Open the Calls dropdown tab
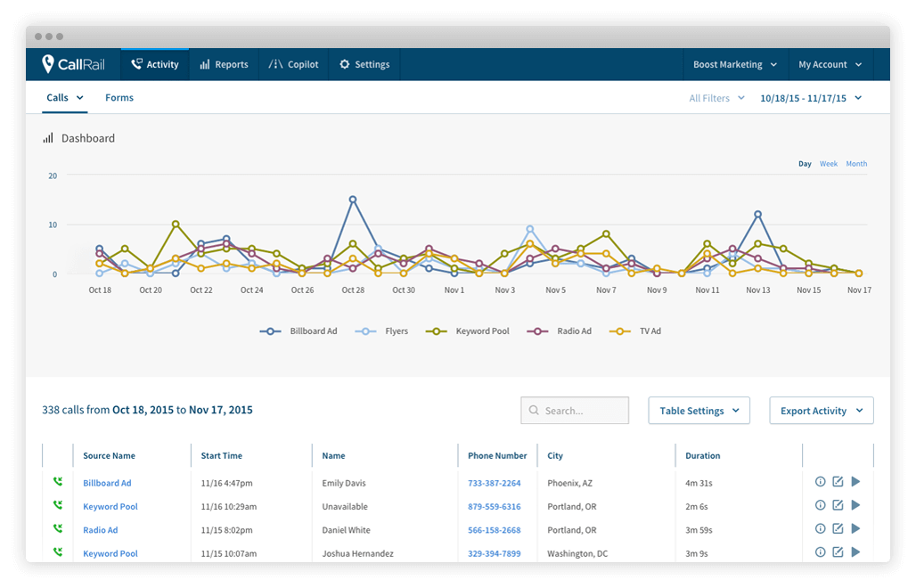The width and height of the screenshot is (916, 588). 65,97
